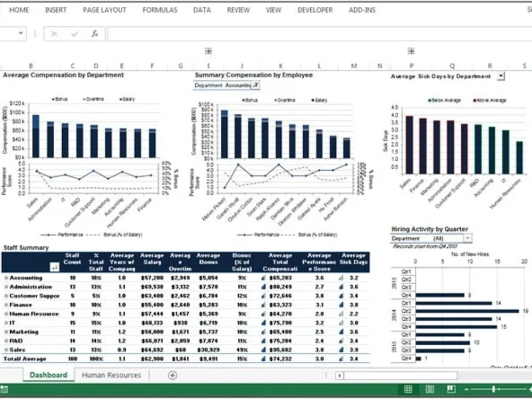532x399 pixels.
Task: Click the macro record icon in status bar
Action: tap(4, 389)
